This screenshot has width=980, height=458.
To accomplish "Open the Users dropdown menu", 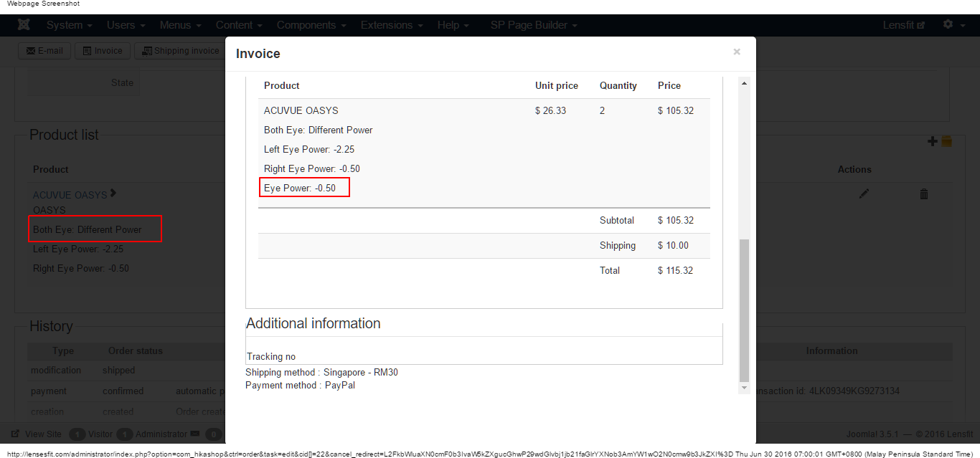I will coord(126,25).
